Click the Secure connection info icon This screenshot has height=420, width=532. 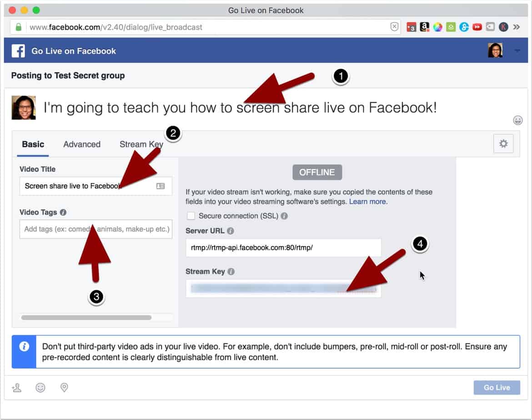point(284,216)
